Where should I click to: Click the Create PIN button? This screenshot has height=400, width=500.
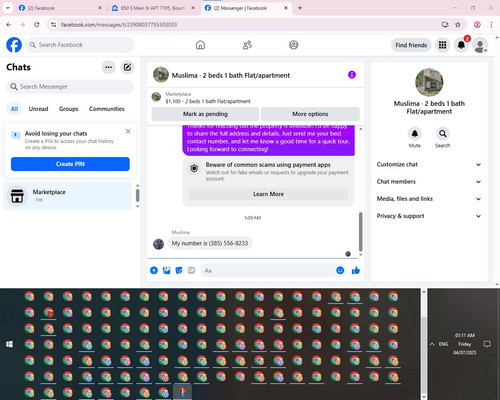coord(70,164)
